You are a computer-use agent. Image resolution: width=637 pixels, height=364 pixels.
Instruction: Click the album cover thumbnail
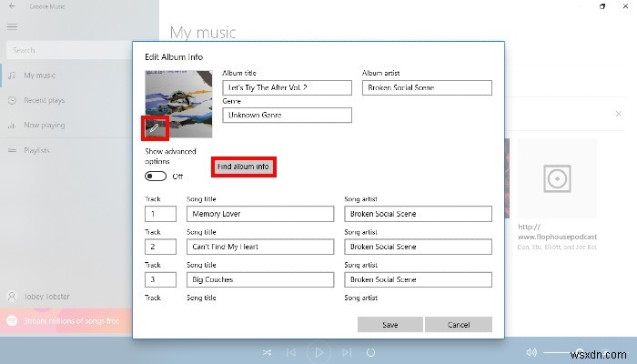(x=178, y=104)
